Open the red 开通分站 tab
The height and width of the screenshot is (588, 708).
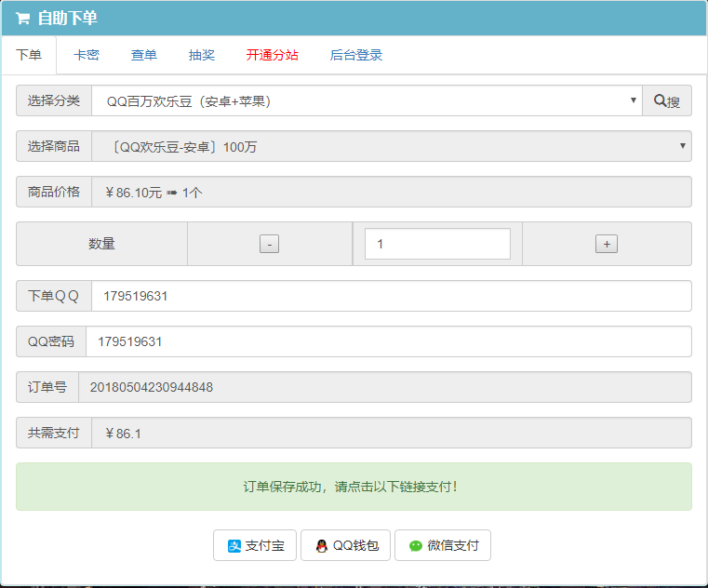click(273, 55)
